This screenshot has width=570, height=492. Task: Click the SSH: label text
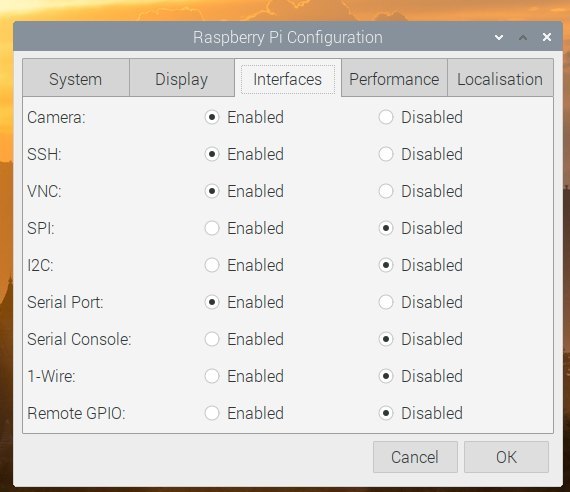(44, 154)
